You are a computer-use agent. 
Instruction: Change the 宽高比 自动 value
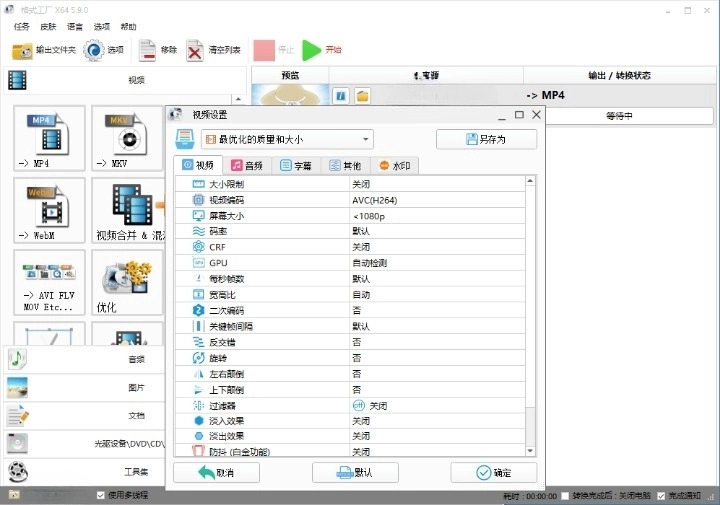pyautogui.click(x=437, y=295)
